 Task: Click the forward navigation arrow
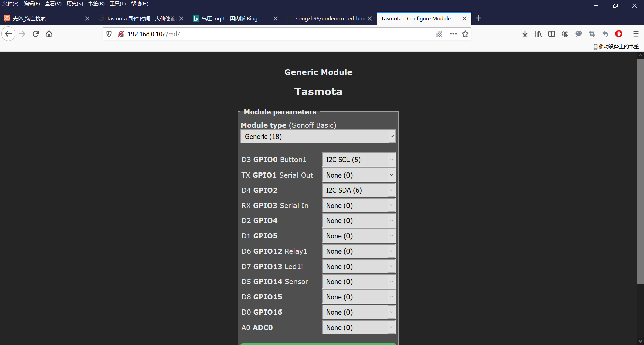22,34
